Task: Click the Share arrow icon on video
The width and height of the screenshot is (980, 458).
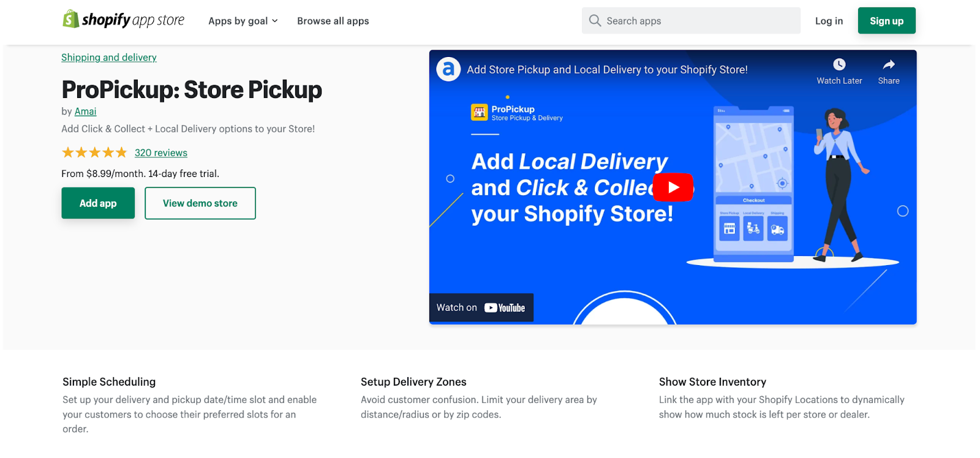Action: coord(889,64)
